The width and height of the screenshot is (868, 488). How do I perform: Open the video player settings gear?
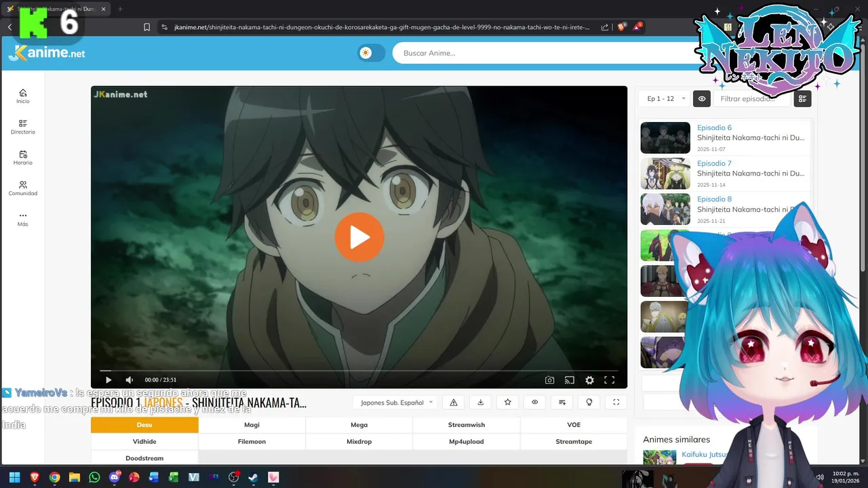[590, 380]
